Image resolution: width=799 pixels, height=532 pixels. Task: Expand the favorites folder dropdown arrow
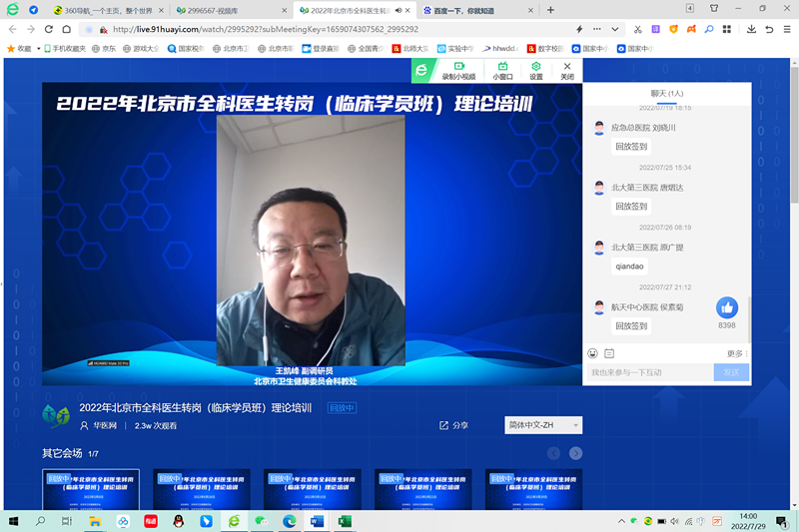pos(38,48)
